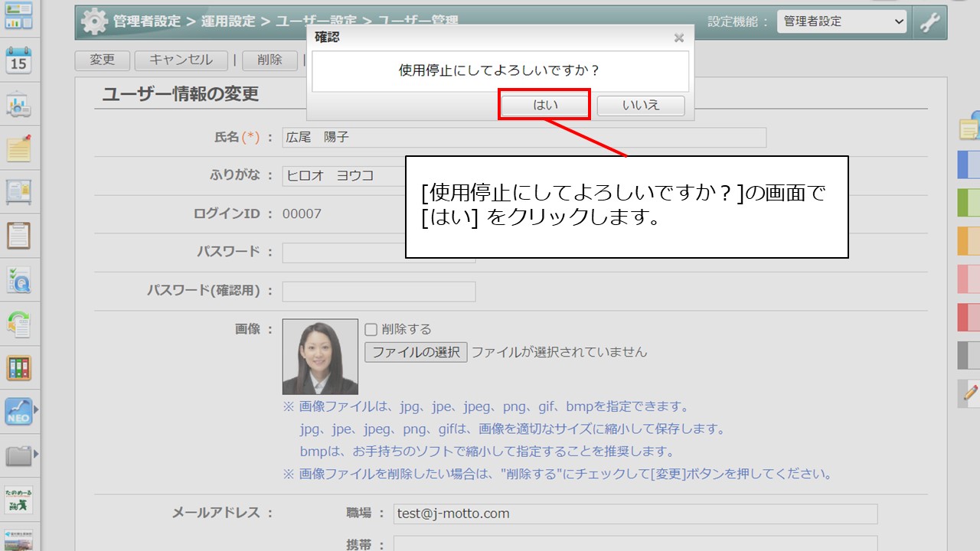Click the はい button in the confirmation dialog
This screenshot has width=980, height=551.
coord(544,105)
